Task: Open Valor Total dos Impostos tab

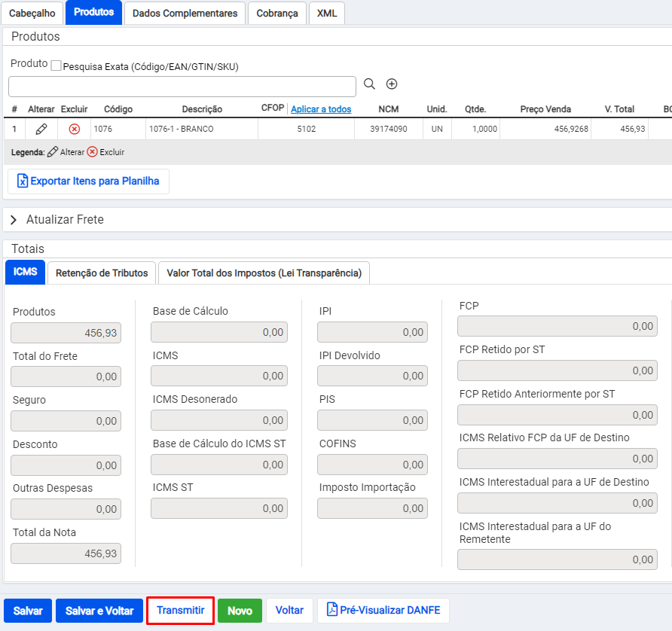Action: click(x=264, y=273)
